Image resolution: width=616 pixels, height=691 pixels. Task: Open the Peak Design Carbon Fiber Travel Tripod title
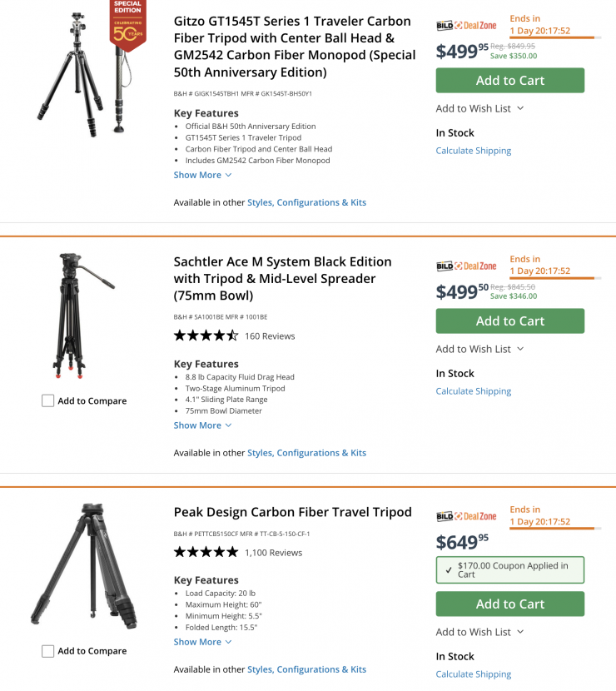coord(292,512)
